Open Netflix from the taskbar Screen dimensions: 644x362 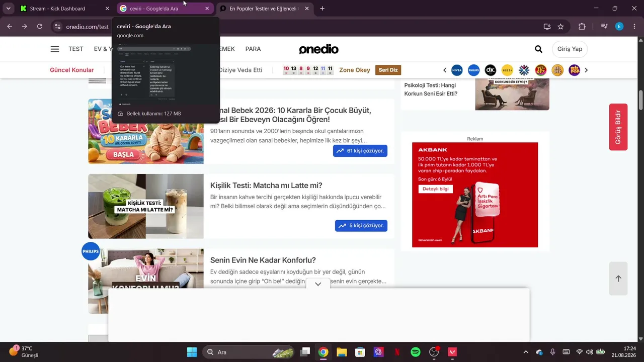tap(397, 352)
